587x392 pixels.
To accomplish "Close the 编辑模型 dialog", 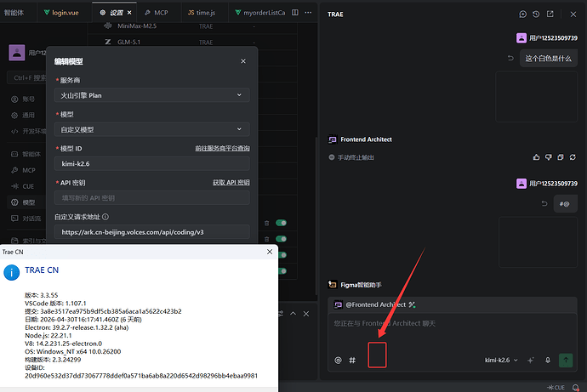I will (243, 61).
